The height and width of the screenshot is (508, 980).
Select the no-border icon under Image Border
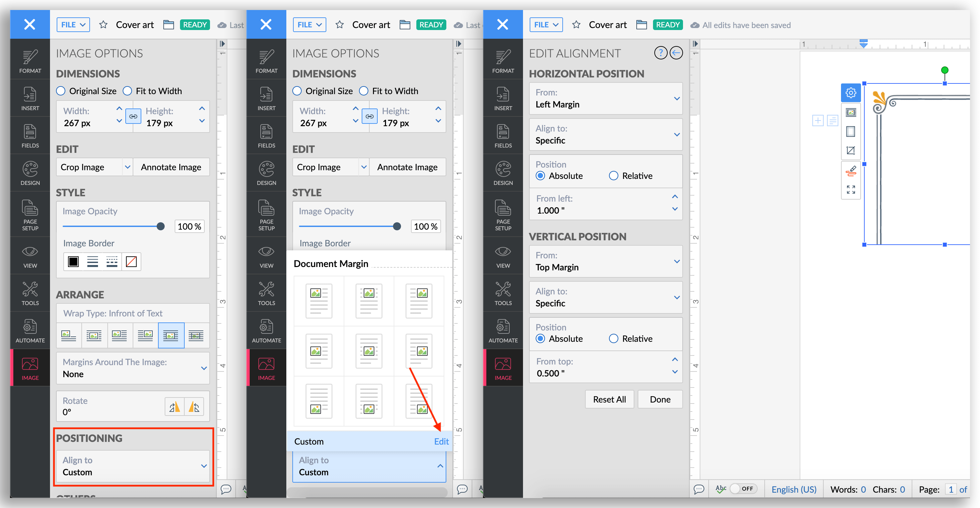(131, 262)
